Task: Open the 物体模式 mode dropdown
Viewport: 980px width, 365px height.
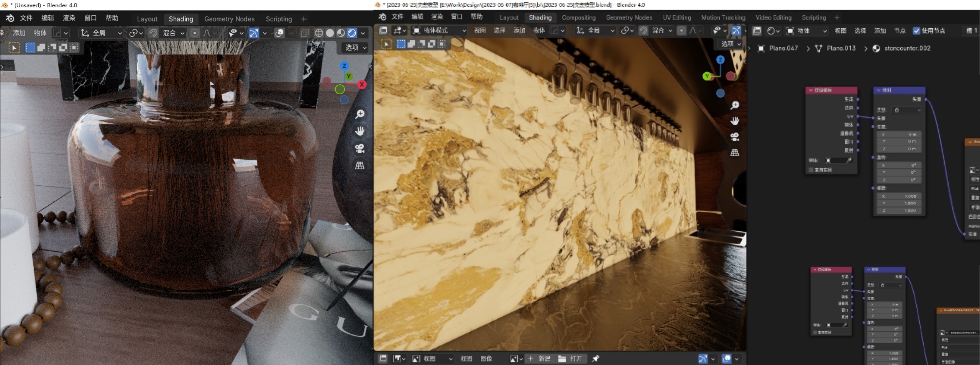Action: click(439, 31)
